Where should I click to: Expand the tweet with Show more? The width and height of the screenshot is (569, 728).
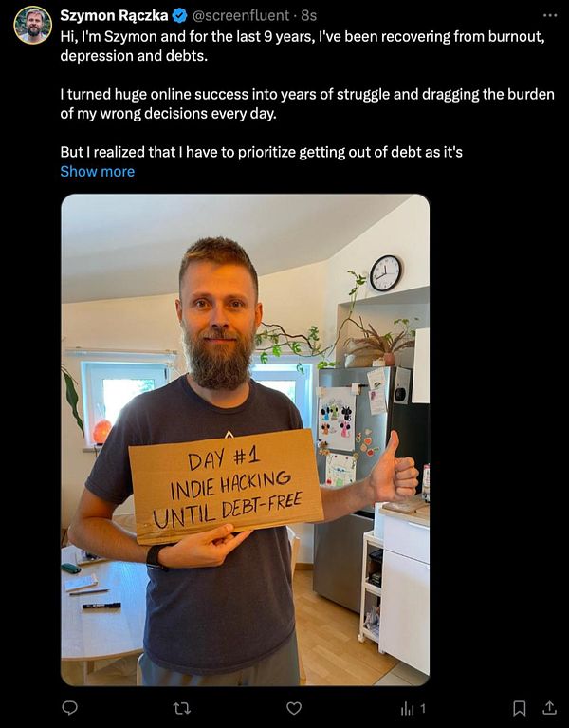coord(98,171)
